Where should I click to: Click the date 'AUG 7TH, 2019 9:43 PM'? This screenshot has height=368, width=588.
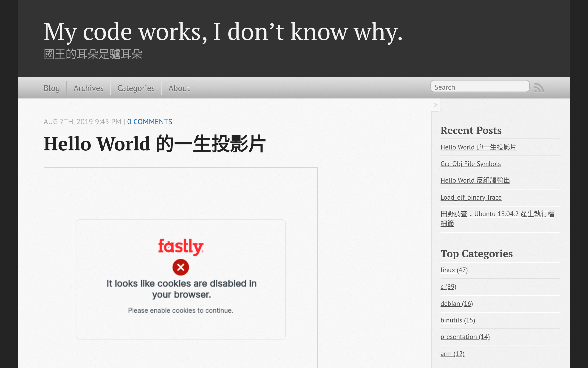[82, 121]
